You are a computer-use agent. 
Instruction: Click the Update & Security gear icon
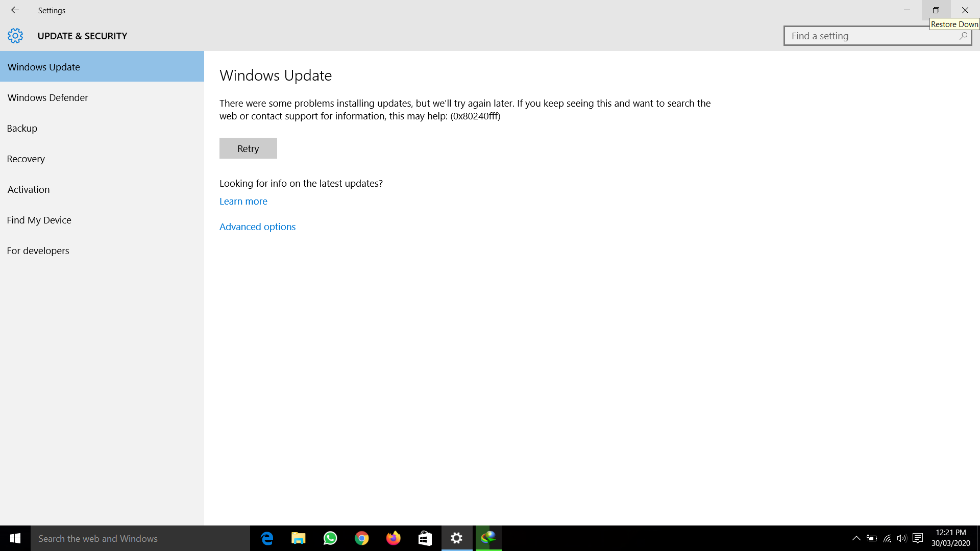[x=15, y=36]
